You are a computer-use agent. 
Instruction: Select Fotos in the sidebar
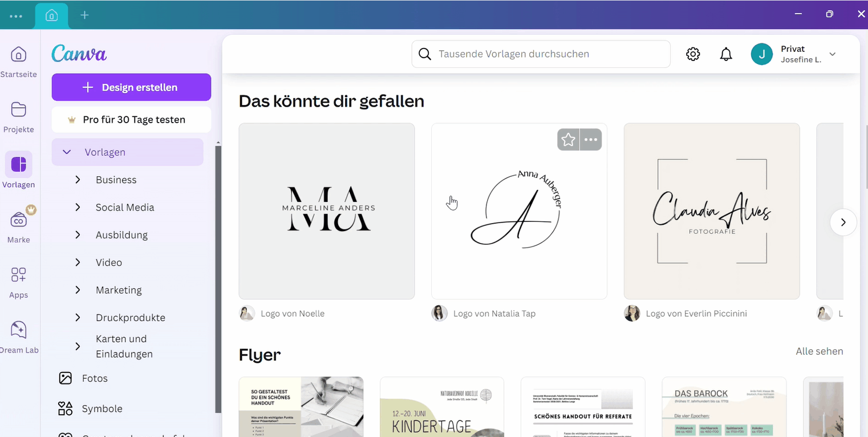point(94,378)
